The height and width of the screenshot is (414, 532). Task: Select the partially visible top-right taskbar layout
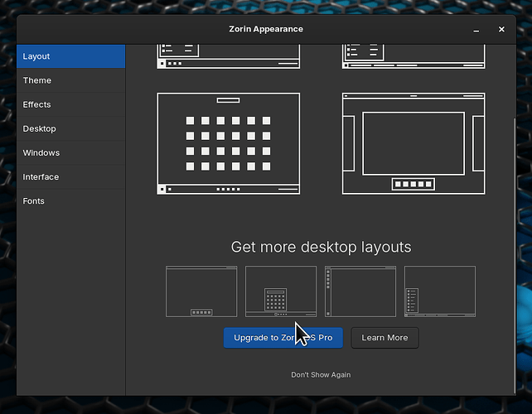[414, 56]
